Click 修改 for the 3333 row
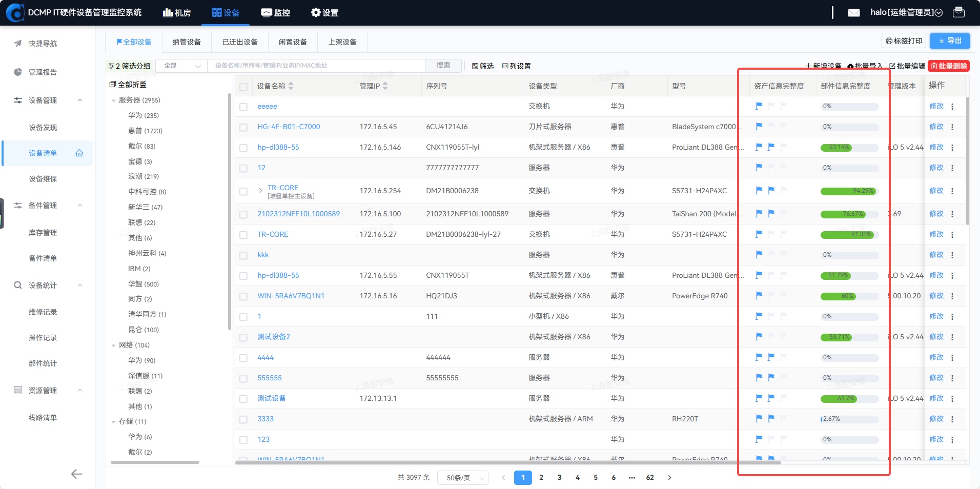980x489 pixels. tap(936, 419)
